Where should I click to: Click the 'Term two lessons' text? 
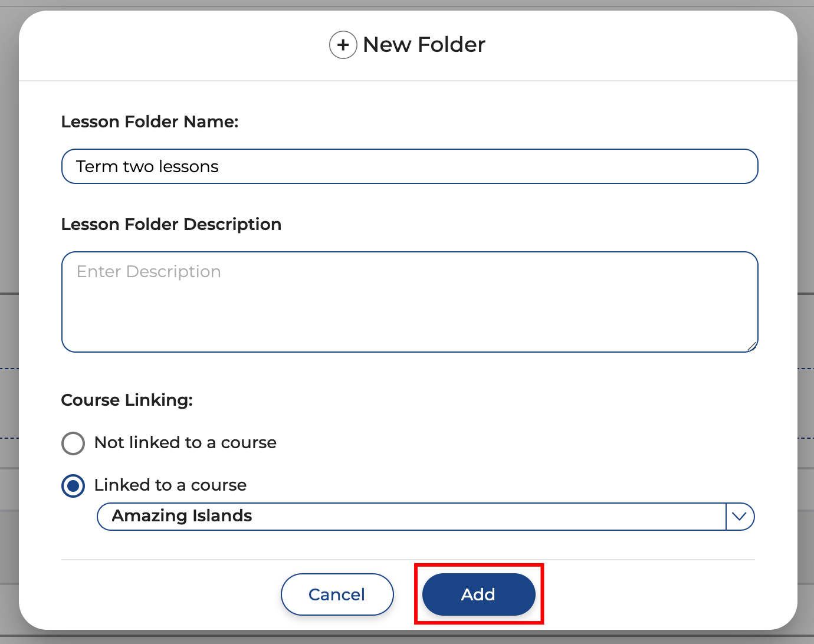pyautogui.click(x=147, y=167)
